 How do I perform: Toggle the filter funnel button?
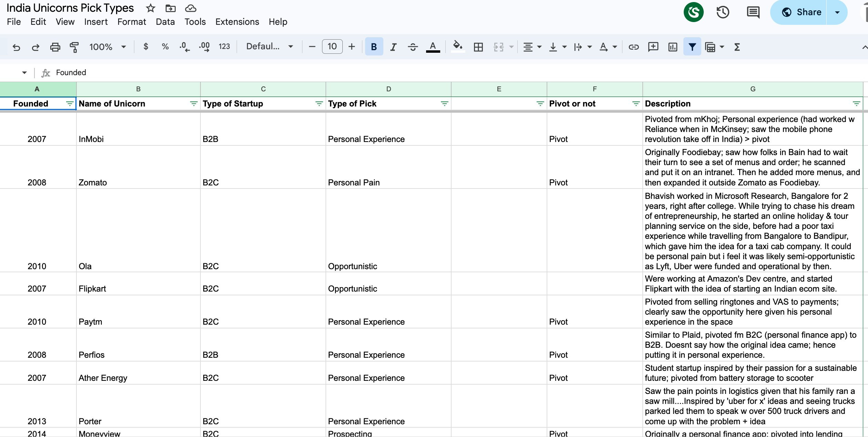click(692, 47)
